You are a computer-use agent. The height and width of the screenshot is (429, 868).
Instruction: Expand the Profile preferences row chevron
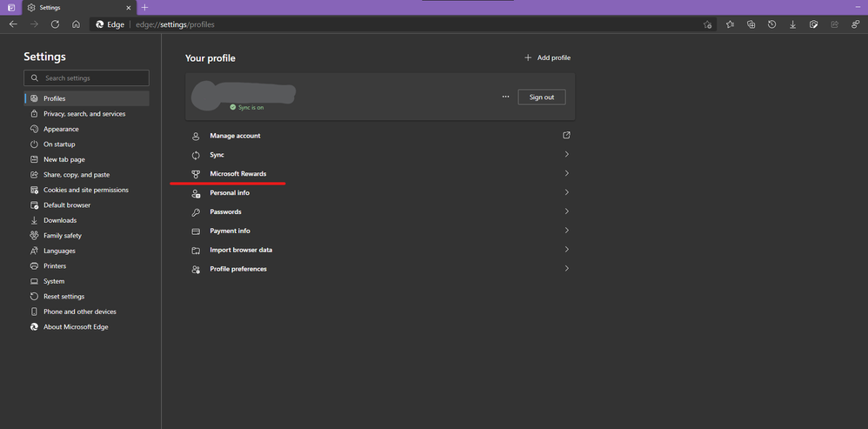click(x=566, y=269)
